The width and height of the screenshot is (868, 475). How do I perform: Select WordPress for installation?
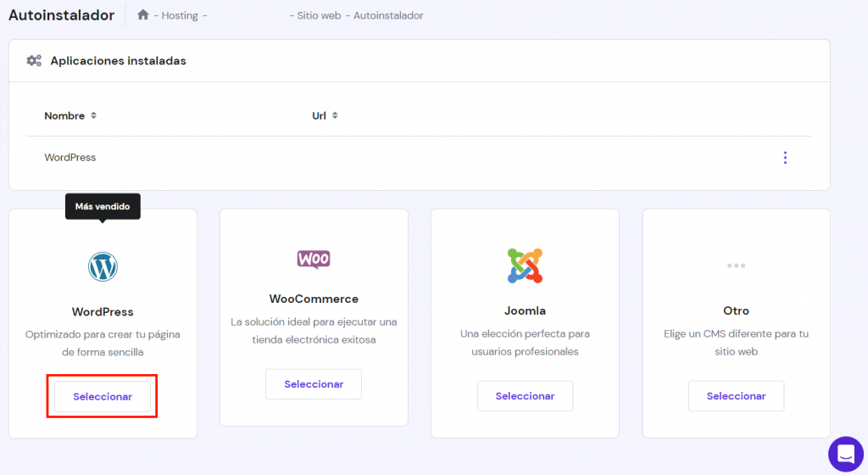(103, 396)
